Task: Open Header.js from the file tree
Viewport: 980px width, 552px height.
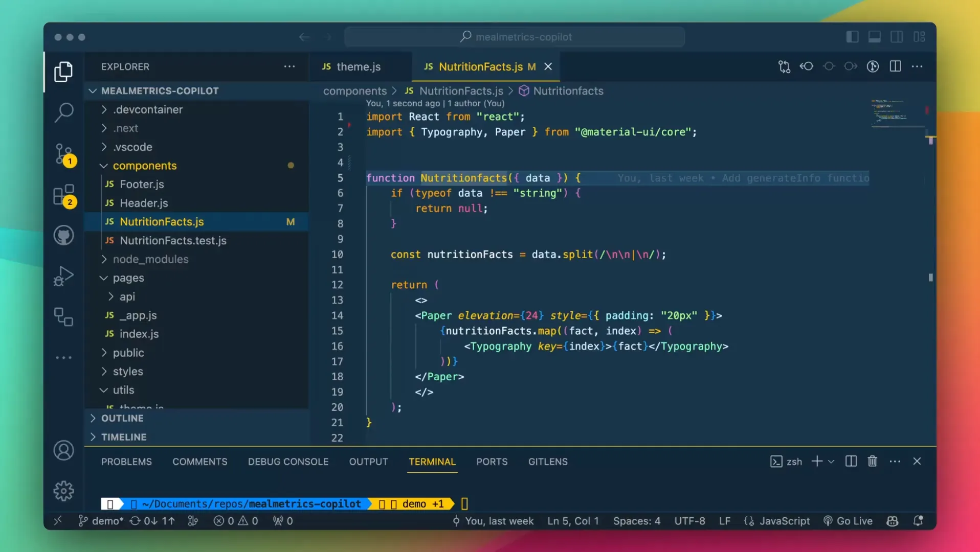Action: [x=196, y=203]
